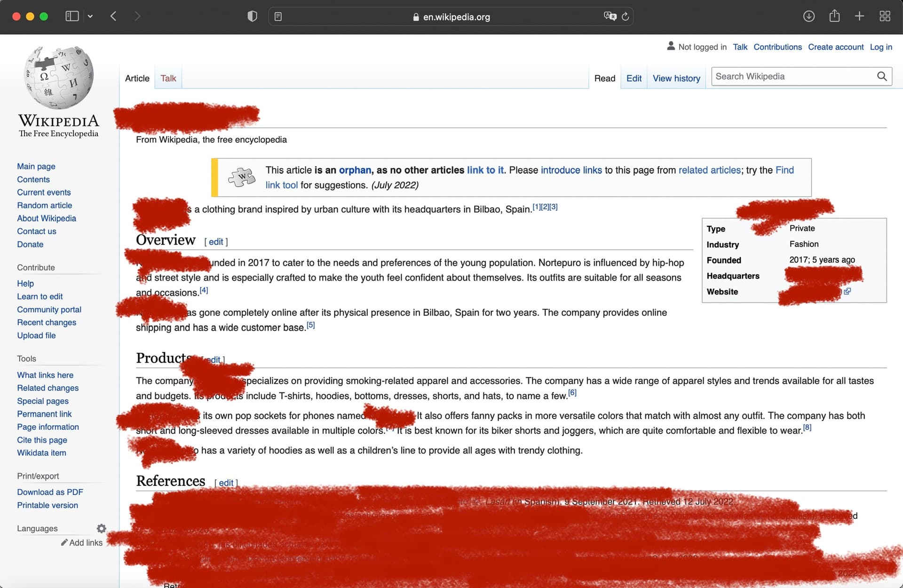Open citation footnote [8]
The height and width of the screenshot is (588, 903).
pos(807,428)
